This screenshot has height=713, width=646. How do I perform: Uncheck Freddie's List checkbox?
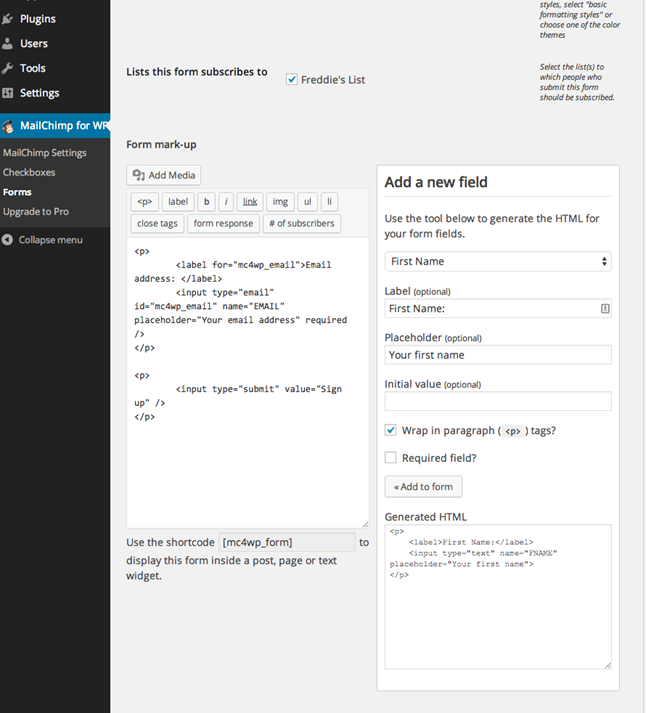click(x=291, y=80)
